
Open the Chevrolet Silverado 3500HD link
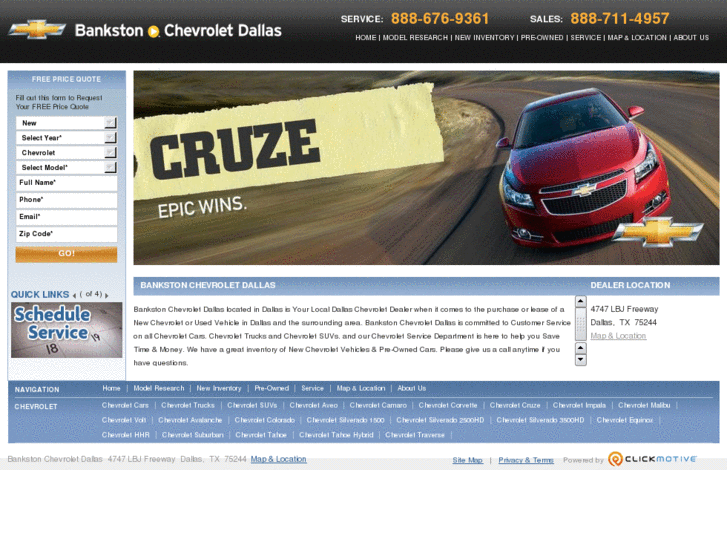(x=540, y=420)
